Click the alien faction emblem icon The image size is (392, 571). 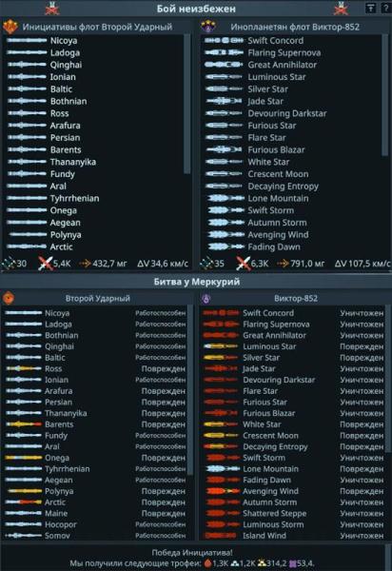click(x=208, y=27)
